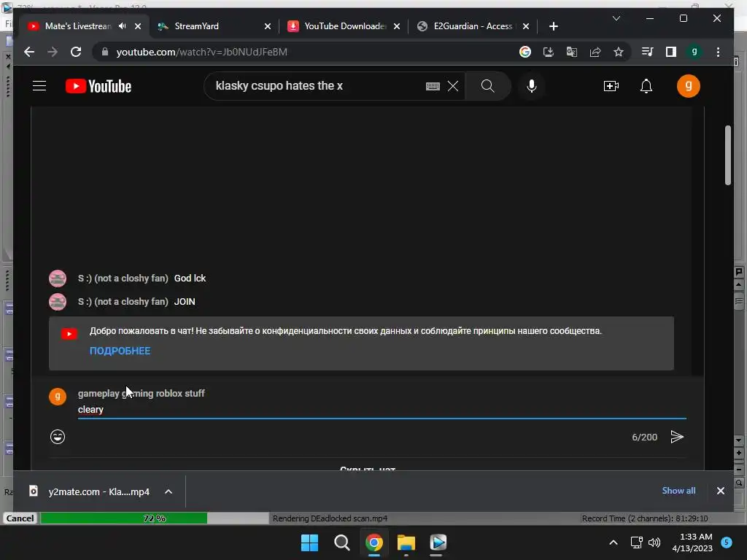Screen dimensions: 747x560
Task: Reload the YouTube page
Action: [76, 52]
